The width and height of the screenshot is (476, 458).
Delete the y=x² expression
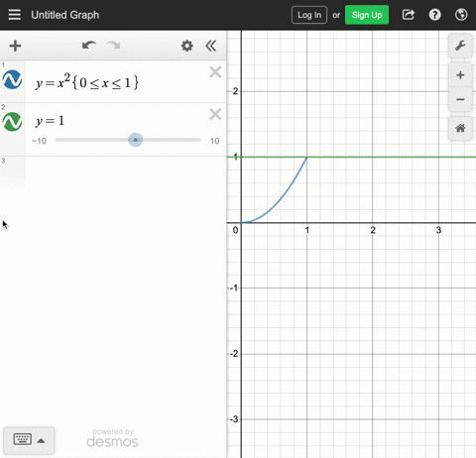pos(215,72)
